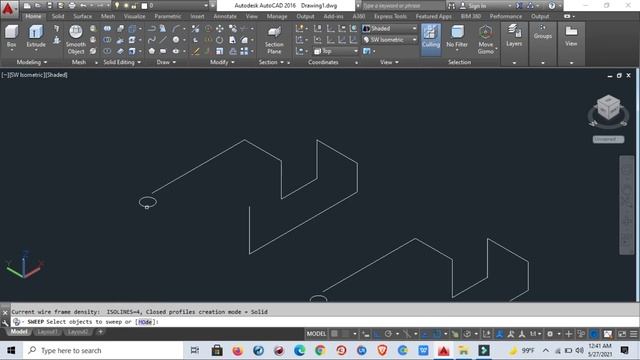
Task: Switch to the Solid ribbon tab
Action: pos(58,16)
